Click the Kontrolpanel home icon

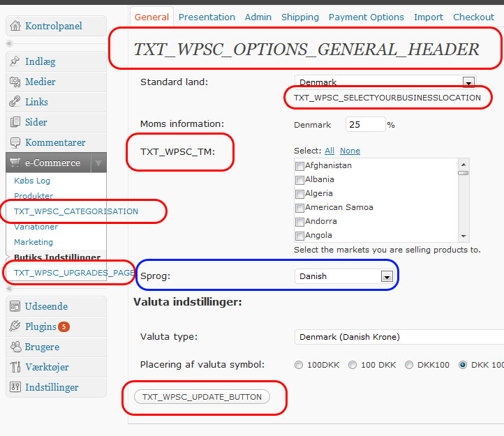15,27
